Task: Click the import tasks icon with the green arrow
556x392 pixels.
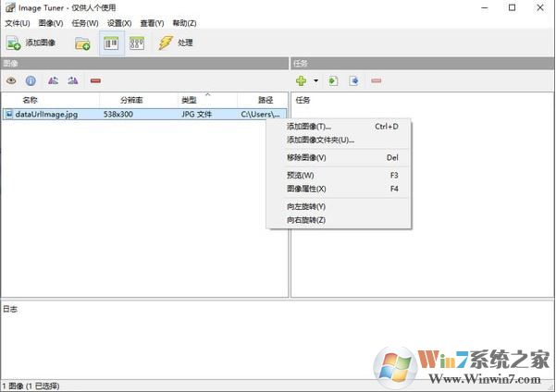Action: click(333, 80)
